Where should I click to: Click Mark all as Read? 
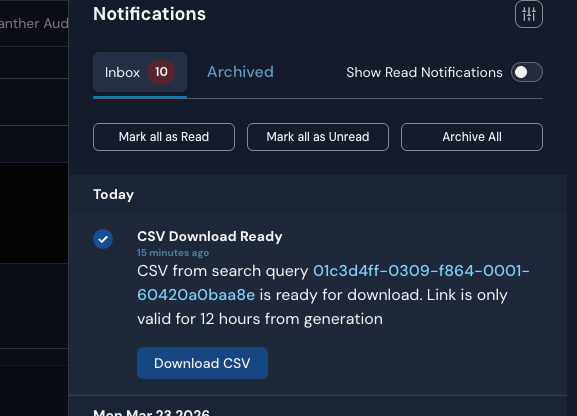[164, 137]
